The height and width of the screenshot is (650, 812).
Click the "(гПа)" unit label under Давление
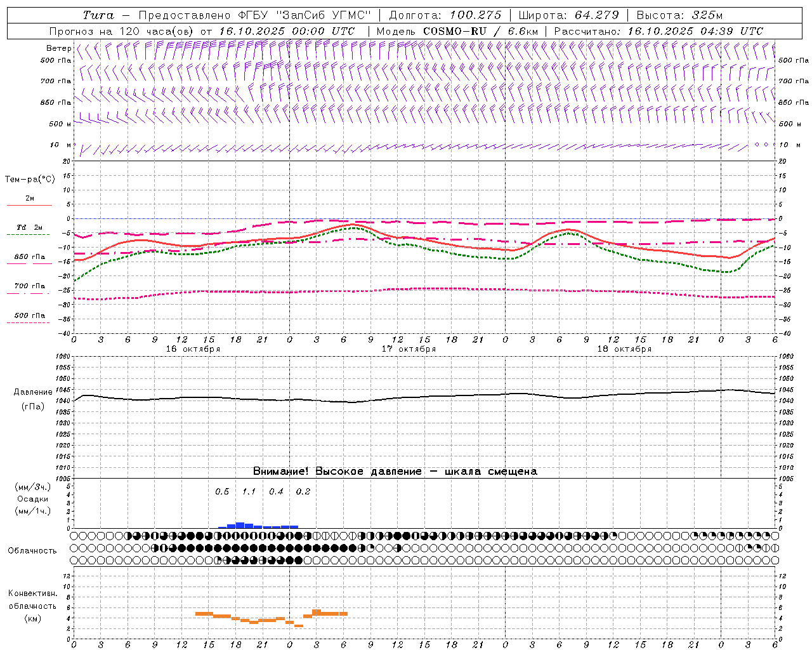32,406
